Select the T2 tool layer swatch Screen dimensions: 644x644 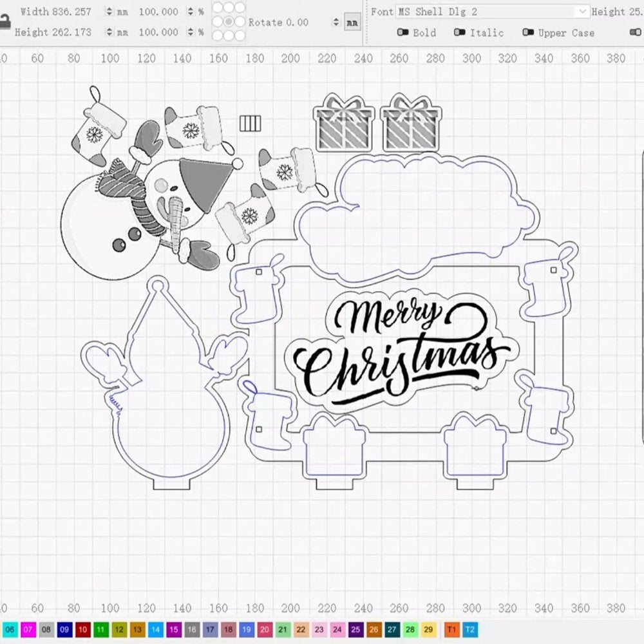pos(470,629)
